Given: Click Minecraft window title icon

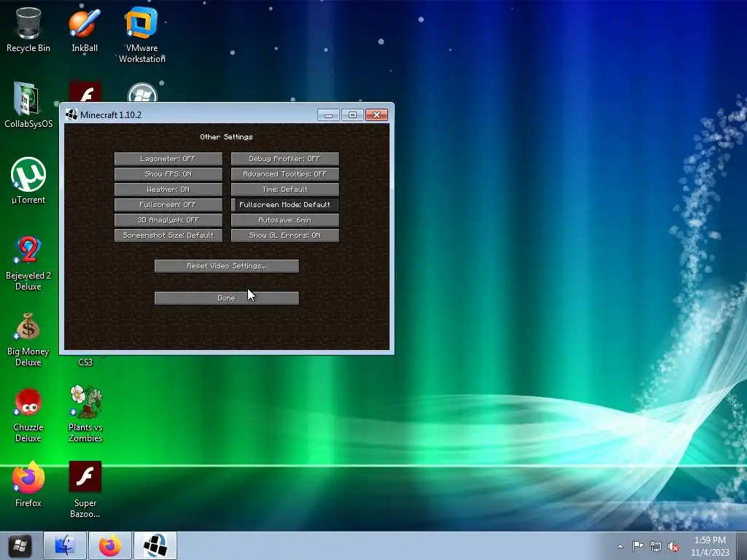Looking at the screenshot, I should pos(71,114).
